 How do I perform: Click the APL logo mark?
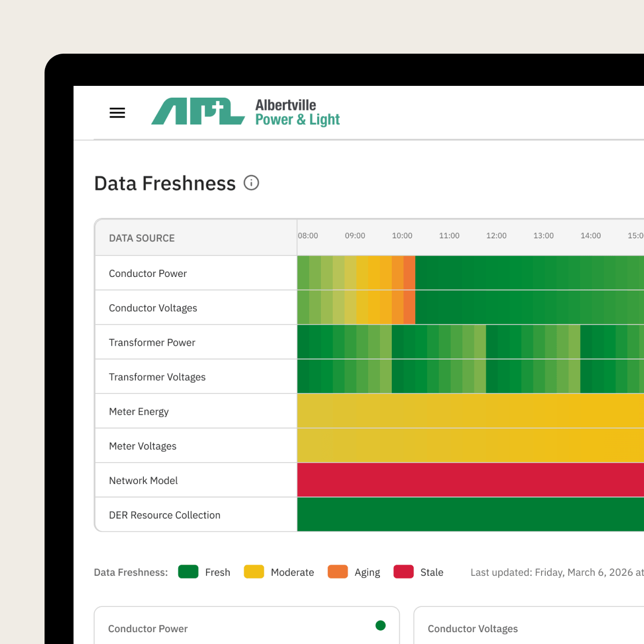tap(198, 111)
